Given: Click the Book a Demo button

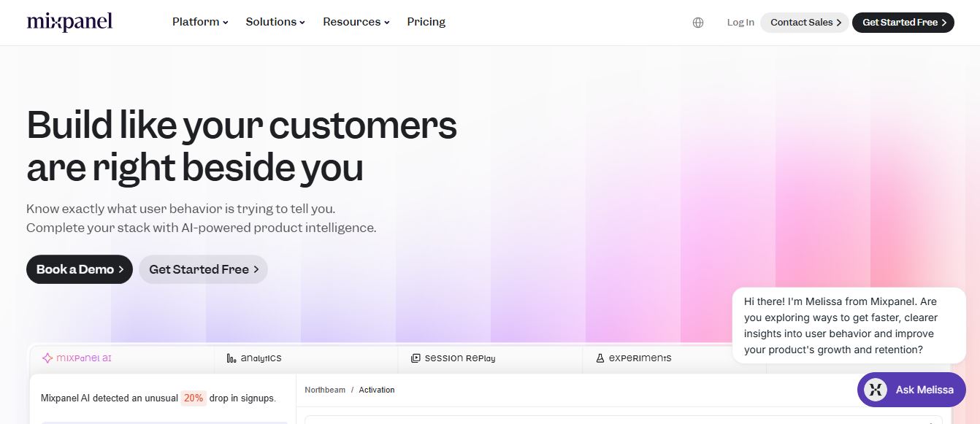Looking at the screenshot, I should tap(80, 269).
